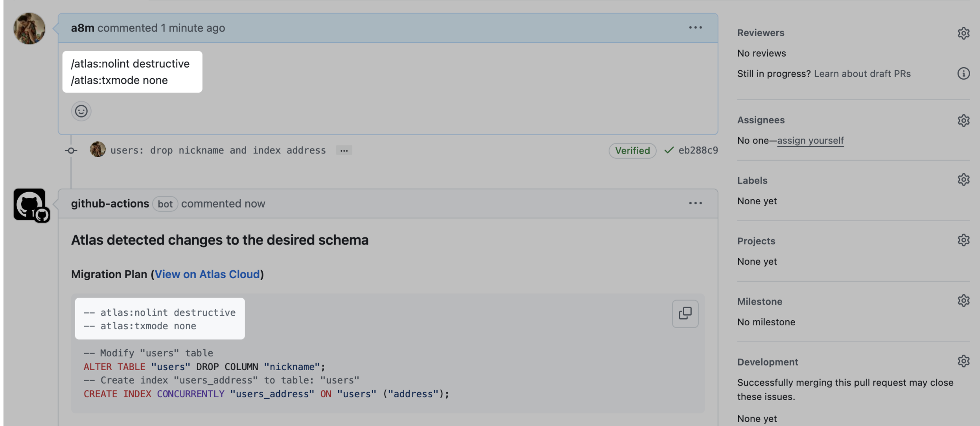Click the green commit status checkmark
Screen dimensions: 980x426
coord(669,150)
